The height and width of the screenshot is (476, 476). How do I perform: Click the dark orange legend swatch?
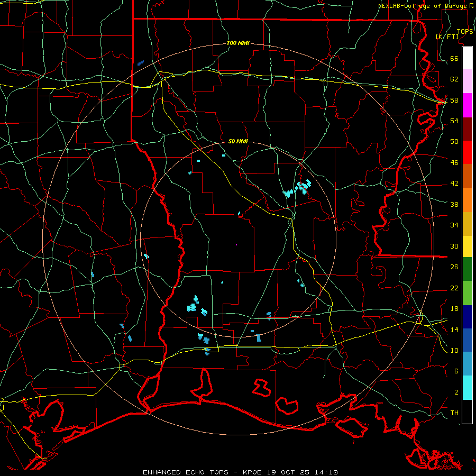pyautogui.click(x=467, y=176)
